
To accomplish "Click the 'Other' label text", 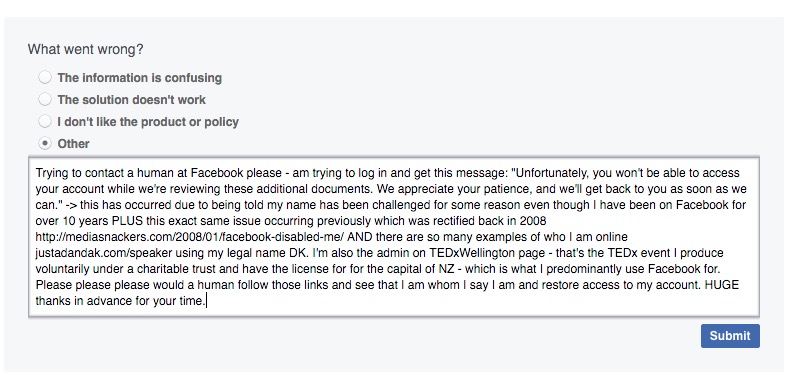I will (74, 144).
